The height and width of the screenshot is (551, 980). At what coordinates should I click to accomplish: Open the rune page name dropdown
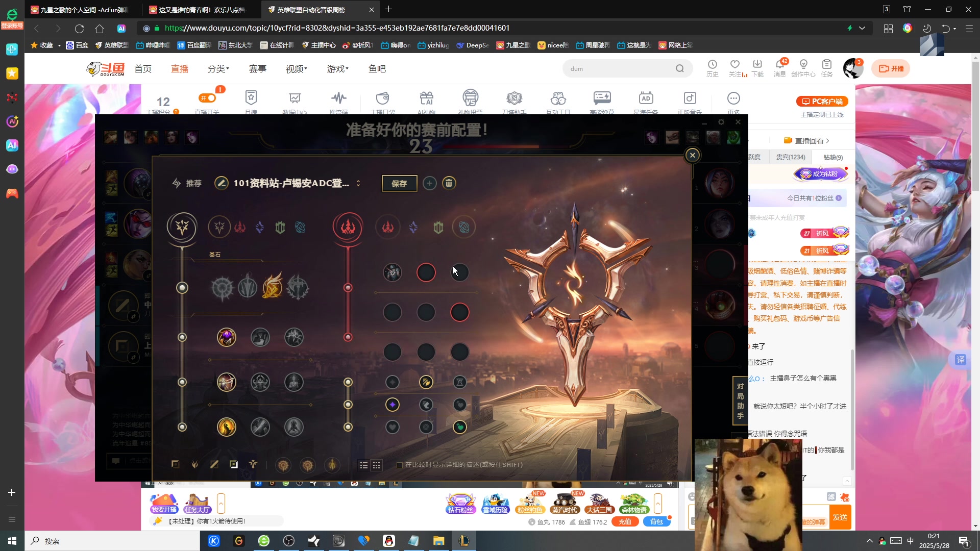click(358, 183)
